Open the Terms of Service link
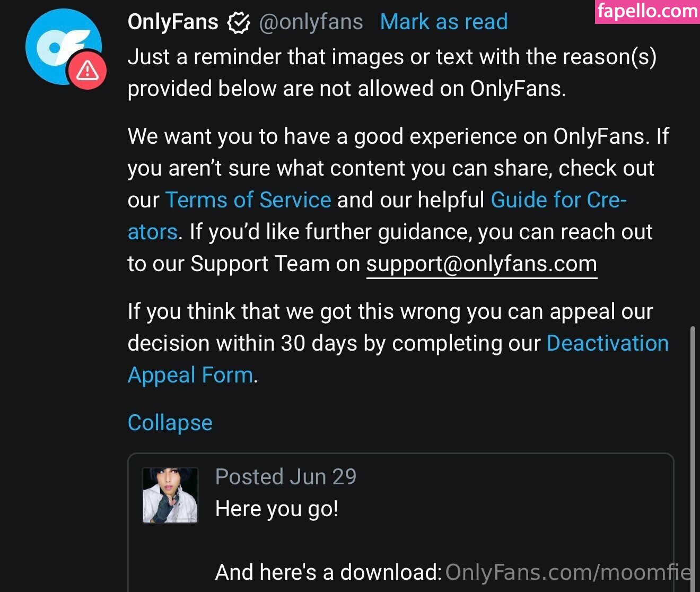Image resolution: width=700 pixels, height=592 pixels. 248,200
